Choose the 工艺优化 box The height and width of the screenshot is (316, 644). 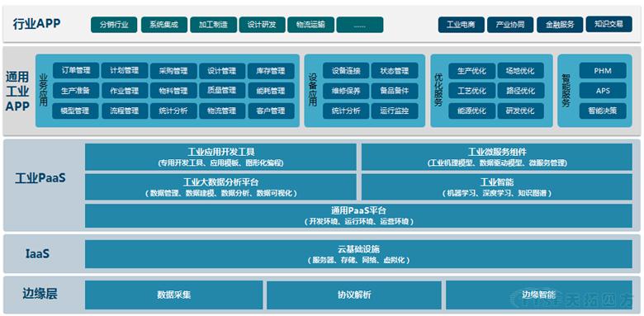pyautogui.click(x=471, y=91)
